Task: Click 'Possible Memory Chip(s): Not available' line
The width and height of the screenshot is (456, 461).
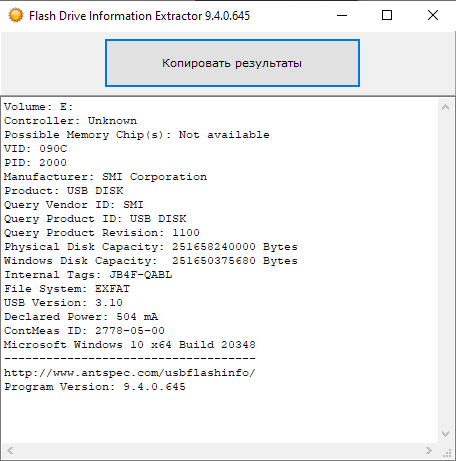Action: coord(137,135)
